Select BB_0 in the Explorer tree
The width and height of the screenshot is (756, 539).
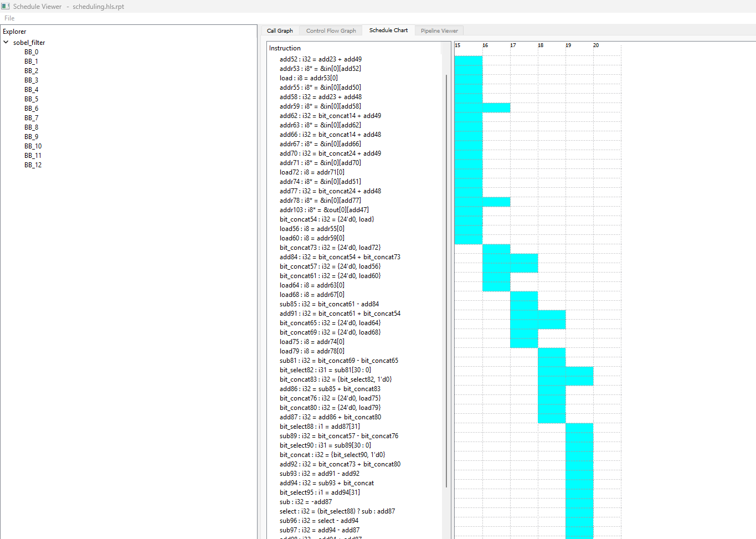[x=31, y=52]
